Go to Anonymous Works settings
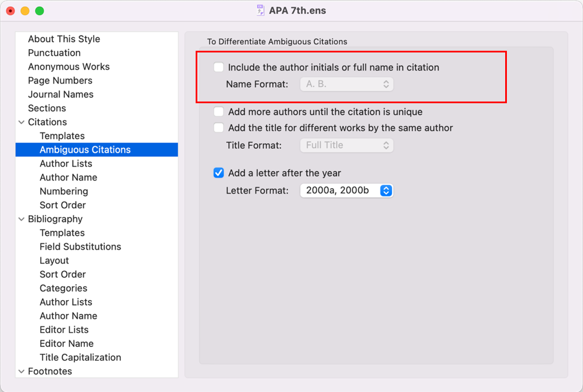The width and height of the screenshot is (583, 392). pyautogui.click(x=69, y=67)
